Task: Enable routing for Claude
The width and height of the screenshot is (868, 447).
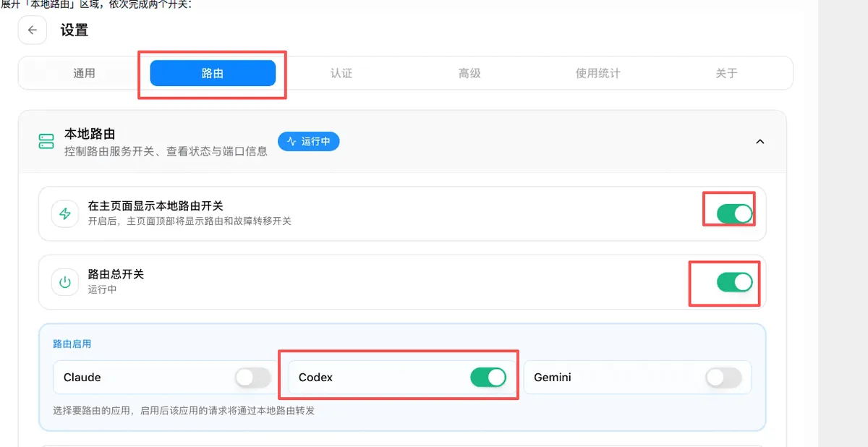Action: click(253, 378)
